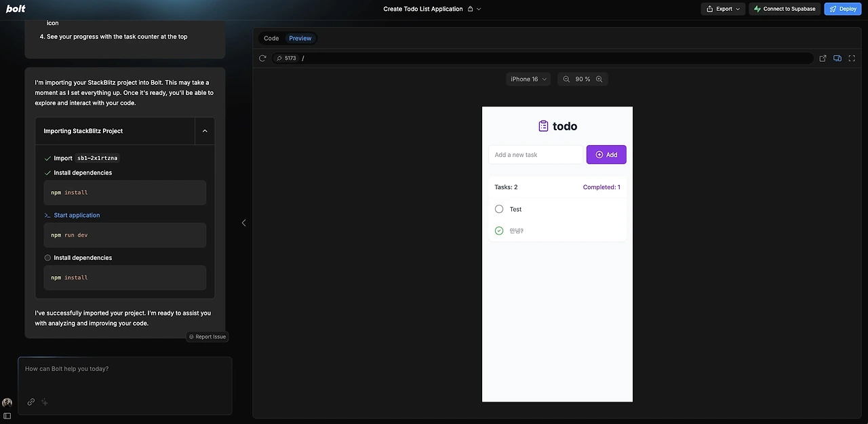Mark the Test task as complete
This screenshot has width=868, height=424.
point(499,209)
